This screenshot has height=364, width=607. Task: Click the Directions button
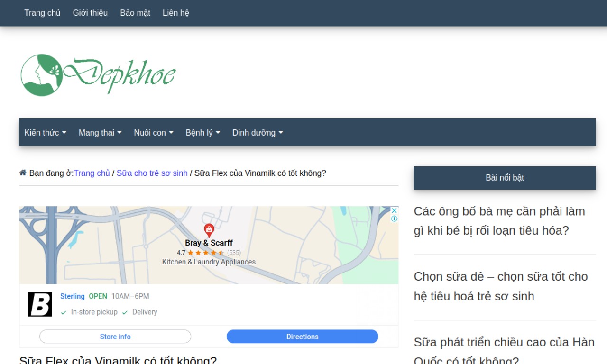point(303,337)
